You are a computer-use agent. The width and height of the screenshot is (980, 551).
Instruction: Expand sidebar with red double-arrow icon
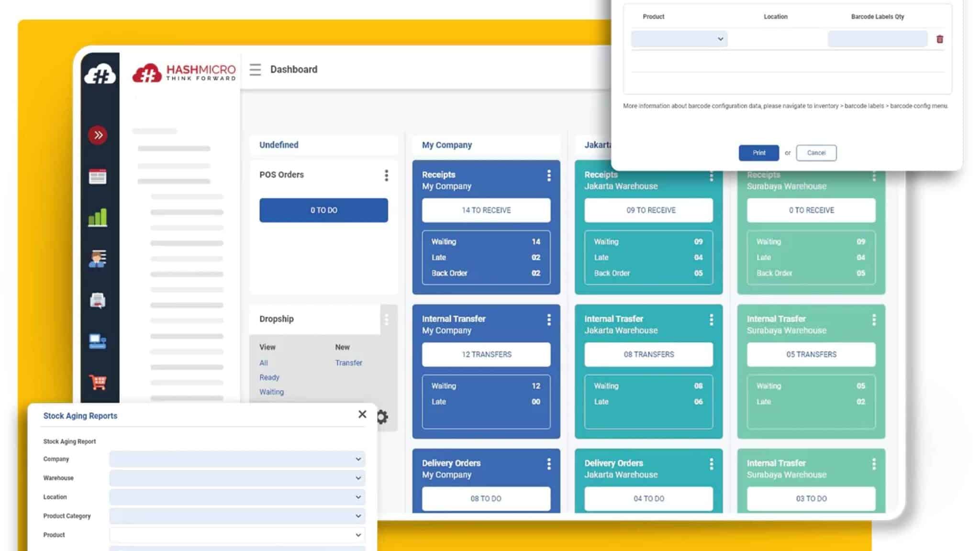click(x=98, y=135)
